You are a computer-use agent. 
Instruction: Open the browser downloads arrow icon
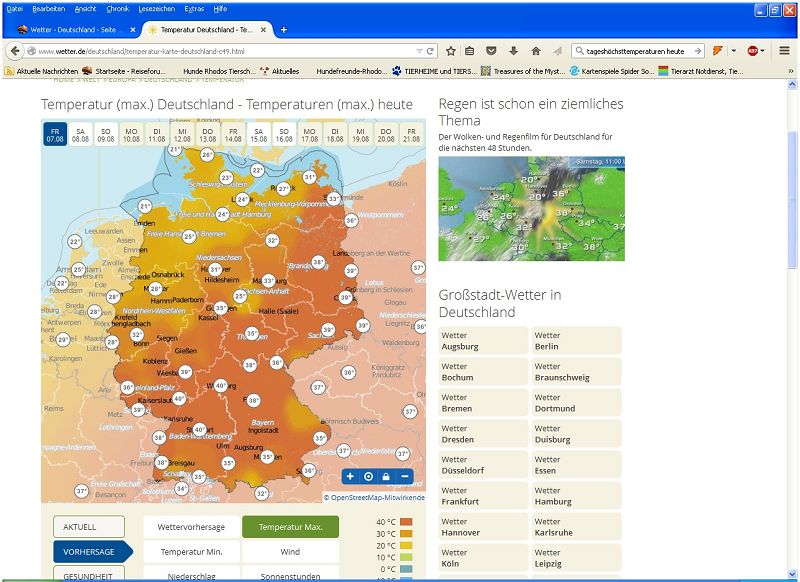tap(513, 50)
